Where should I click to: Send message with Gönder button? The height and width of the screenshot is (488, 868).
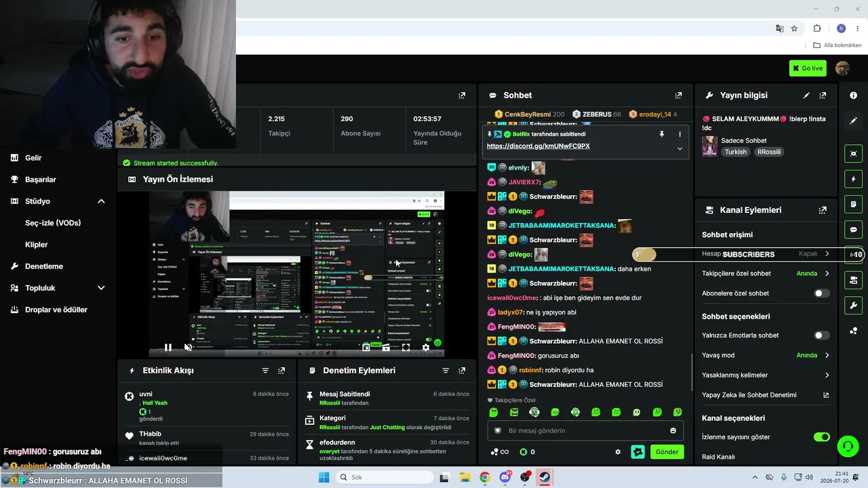coord(667,452)
